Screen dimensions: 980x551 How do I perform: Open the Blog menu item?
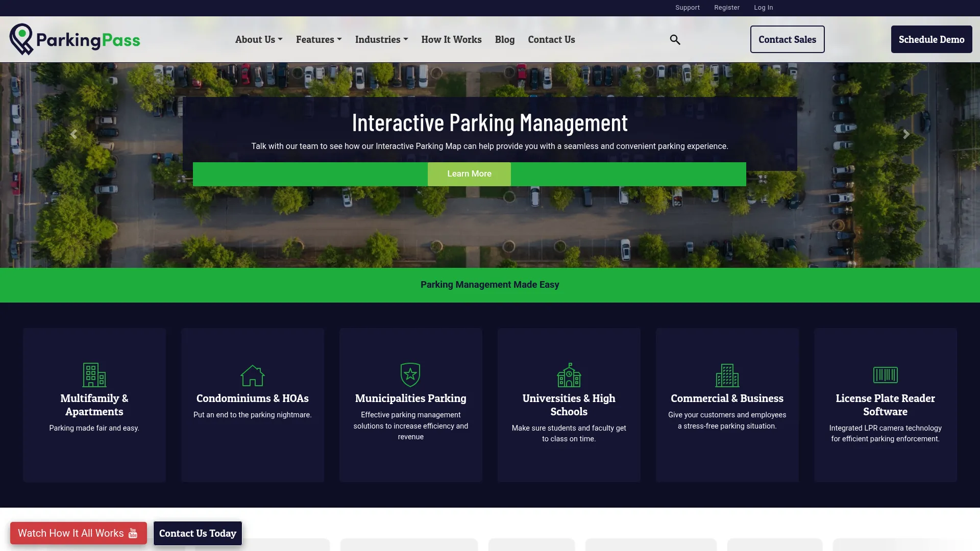(x=505, y=39)
